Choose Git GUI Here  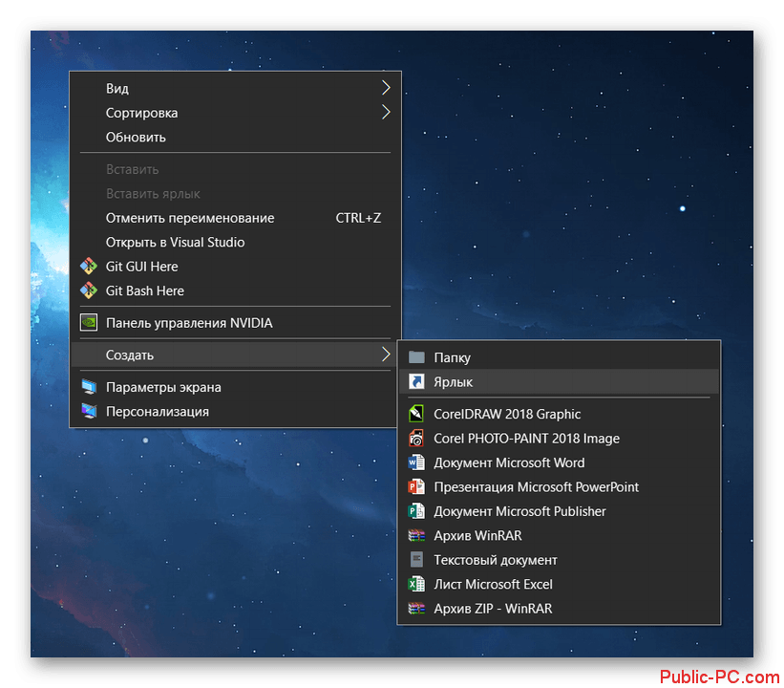pos(235,267)
